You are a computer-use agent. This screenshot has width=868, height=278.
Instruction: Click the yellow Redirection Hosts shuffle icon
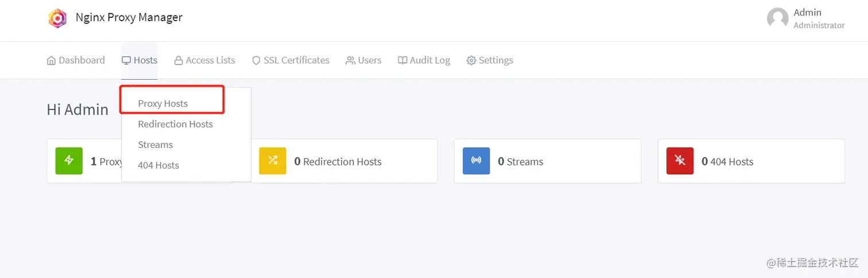tap(273, 161)
